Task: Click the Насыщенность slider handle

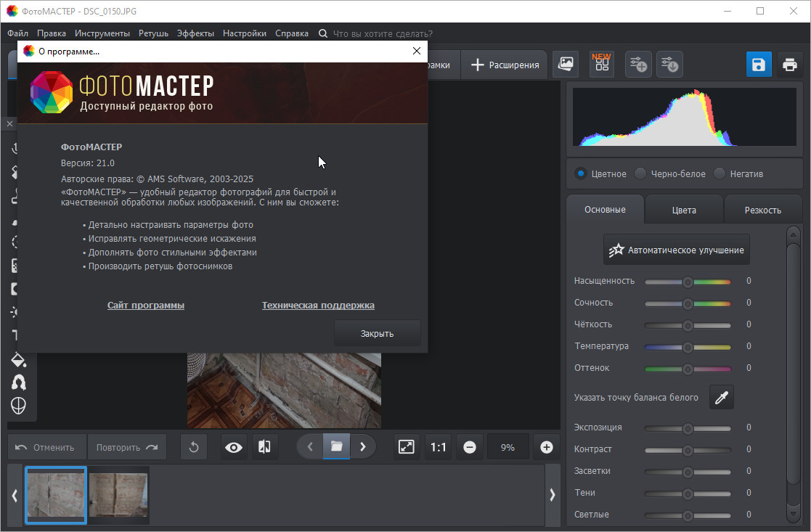Action: (688, 282)
